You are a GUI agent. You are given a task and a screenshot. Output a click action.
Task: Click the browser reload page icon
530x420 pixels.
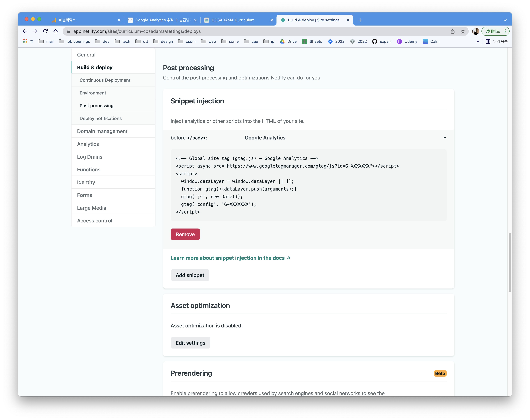[x=45, y=31]
